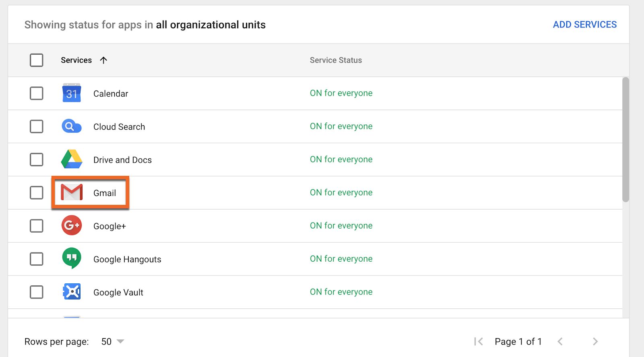Click the Cloud Search icon
The image size is (644, 357).
(72, 126)
